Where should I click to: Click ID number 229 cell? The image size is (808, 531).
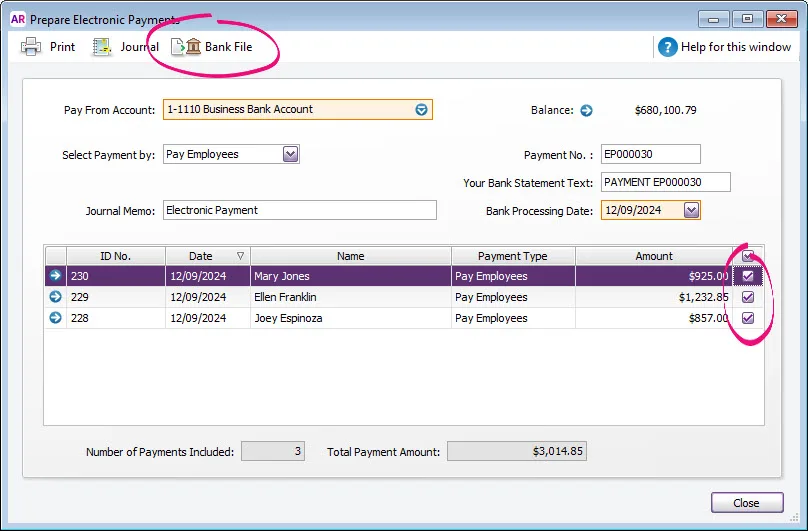click(115, 297)
